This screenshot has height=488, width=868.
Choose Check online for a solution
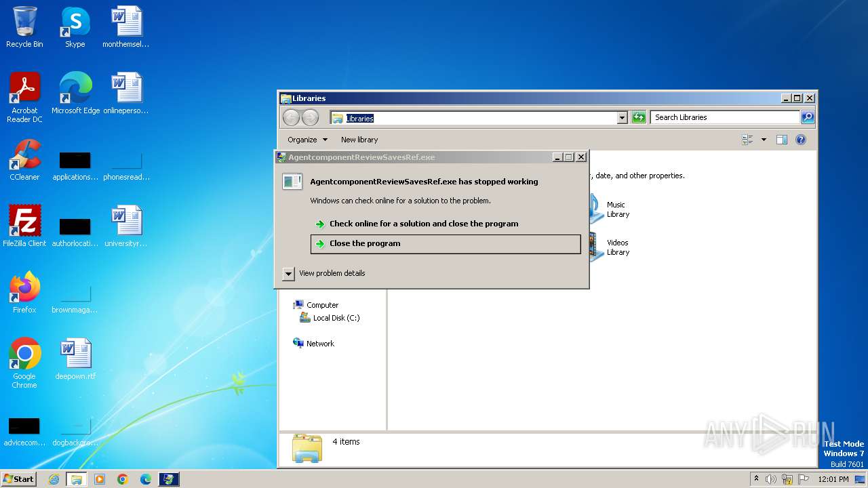pos(446,224)
